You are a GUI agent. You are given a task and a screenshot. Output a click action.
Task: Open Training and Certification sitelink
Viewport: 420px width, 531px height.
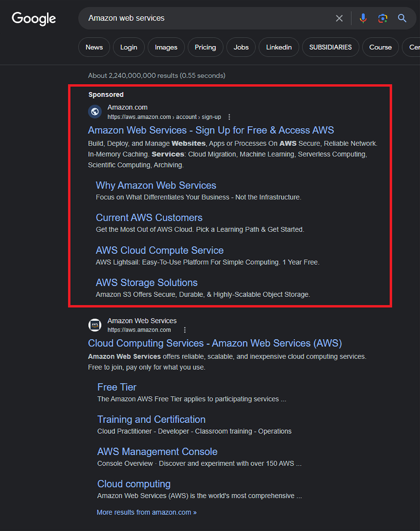(151, 419)
